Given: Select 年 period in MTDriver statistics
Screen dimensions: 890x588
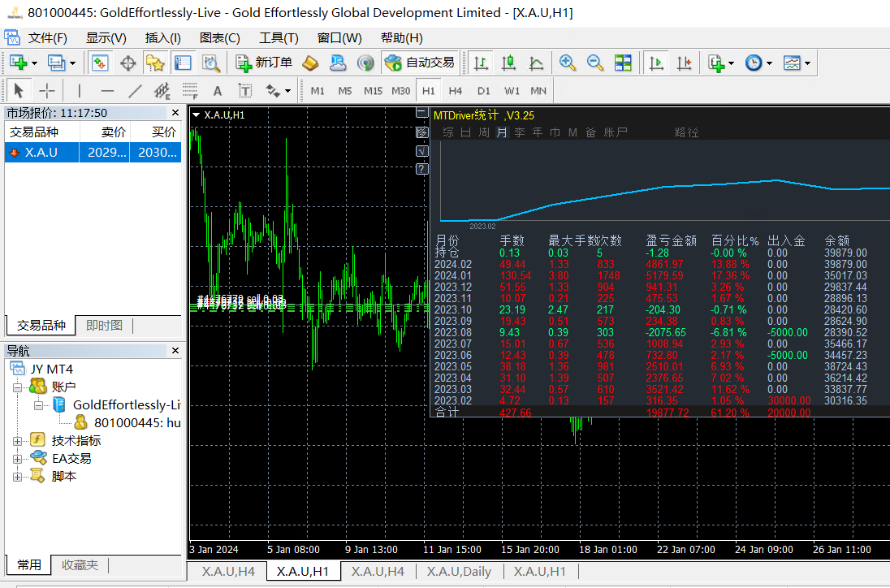Looking at the screenshot, I should [x=538, y=132].
